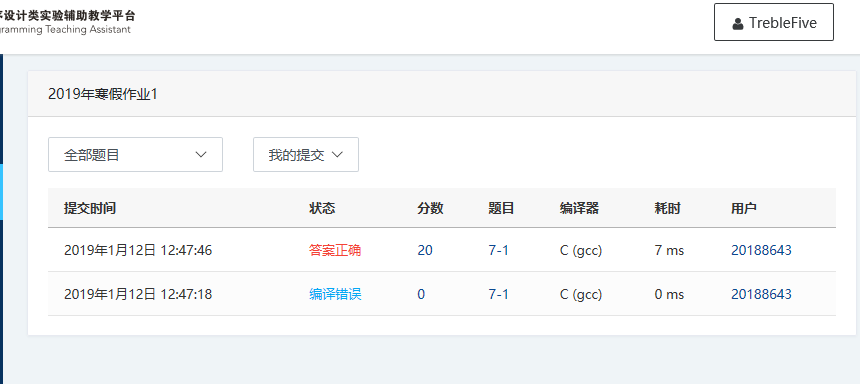
Task: Click the chevron arrow in 全部题目 dropdown
Action: coord(201,155)
